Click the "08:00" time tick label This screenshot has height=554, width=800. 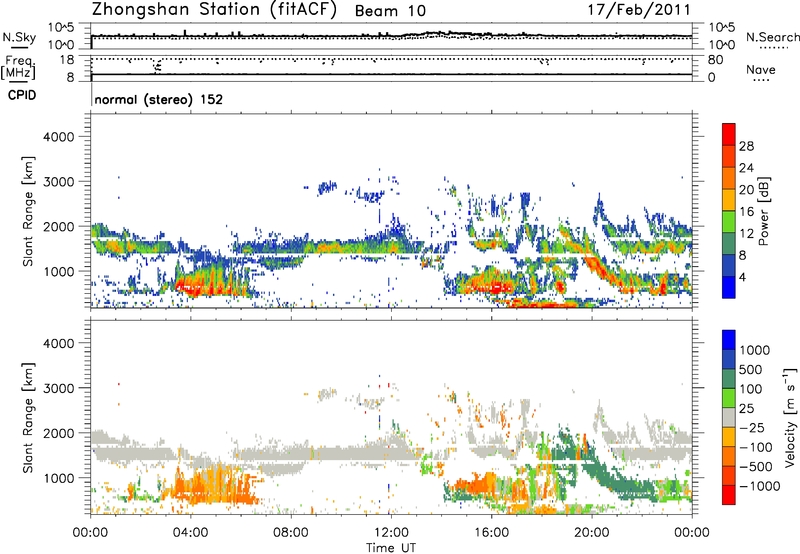pyautogui.click(x=291, y=533)
